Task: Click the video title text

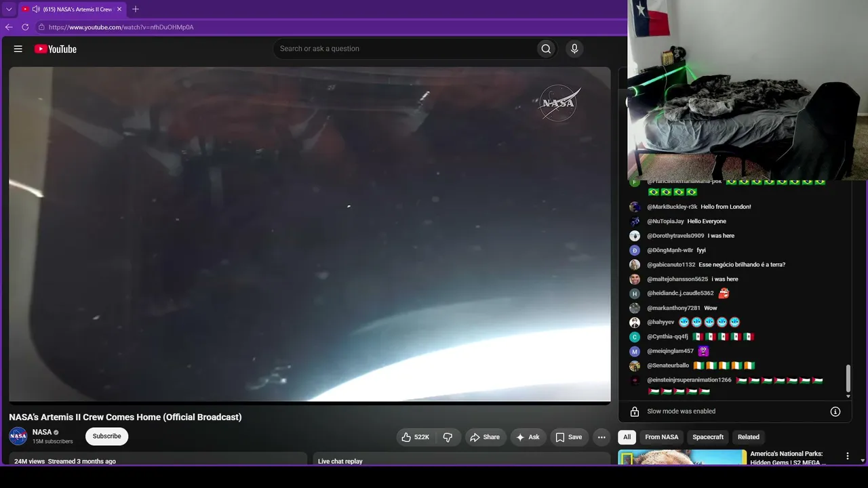Action: pyautogui.click(x=125, y=418)
